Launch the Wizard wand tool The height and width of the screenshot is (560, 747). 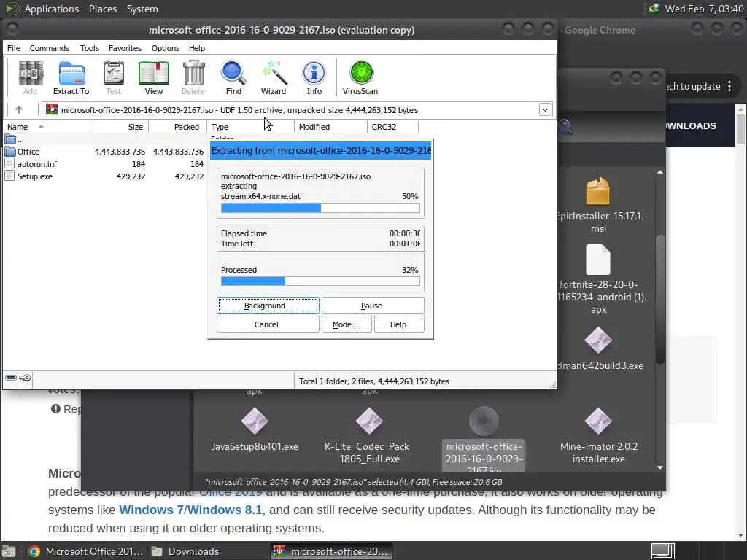click(274, 77)
